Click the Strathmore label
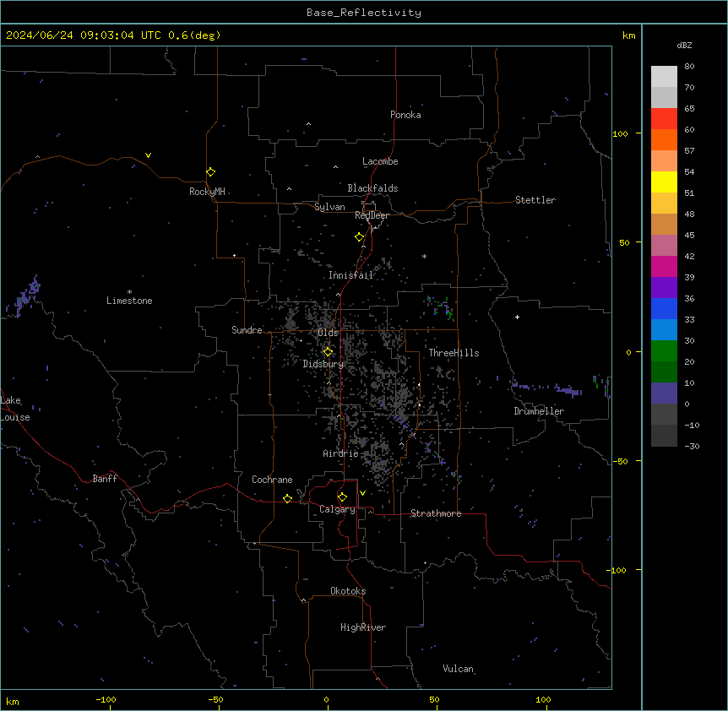 point(436,513)
